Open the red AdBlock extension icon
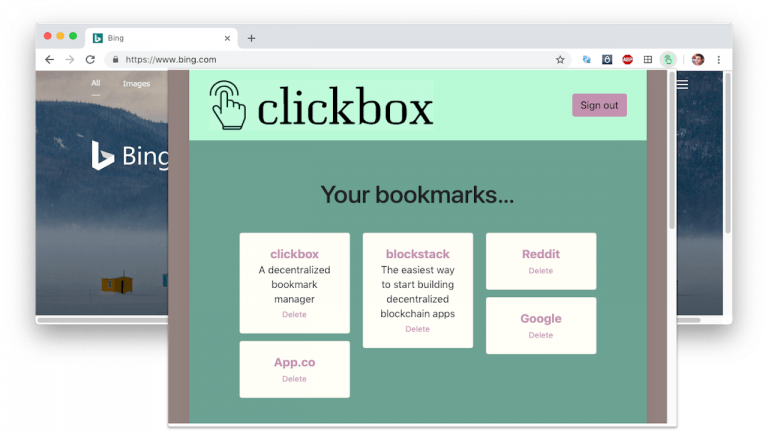This screenshot has height=432, width=768. (627, 60)
